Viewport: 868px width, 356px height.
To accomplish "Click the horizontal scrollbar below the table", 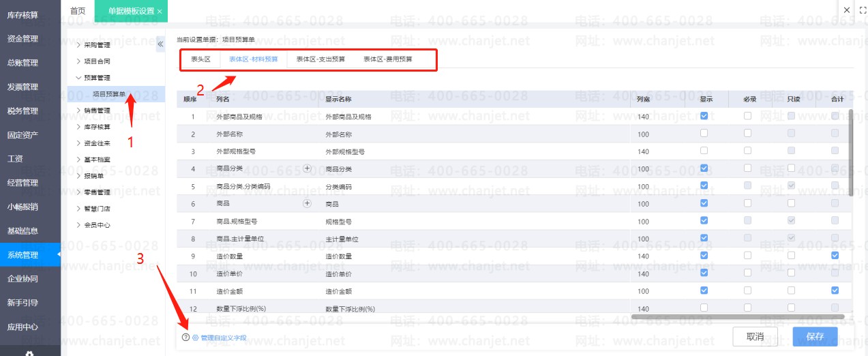I will [738, 316].
